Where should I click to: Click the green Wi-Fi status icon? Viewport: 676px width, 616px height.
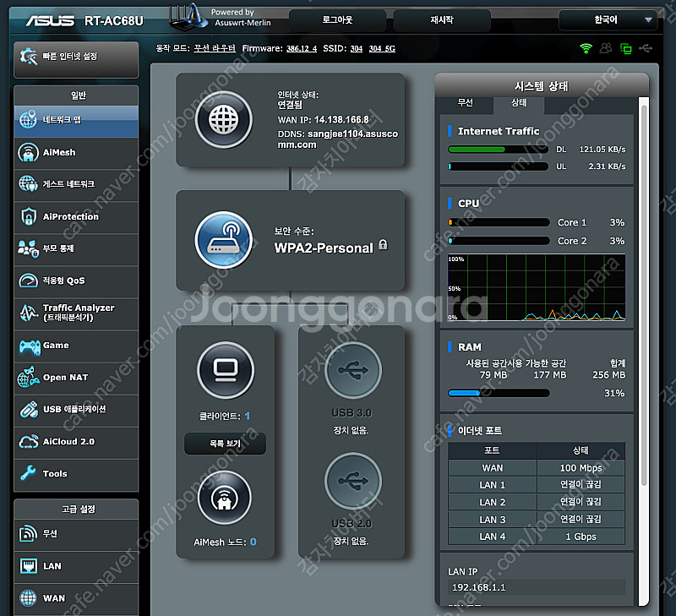[586, 48]
